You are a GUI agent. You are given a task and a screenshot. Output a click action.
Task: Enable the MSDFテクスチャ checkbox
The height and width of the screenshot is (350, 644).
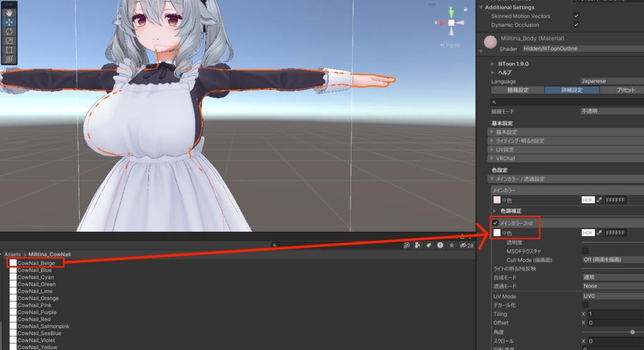(586, 251)
